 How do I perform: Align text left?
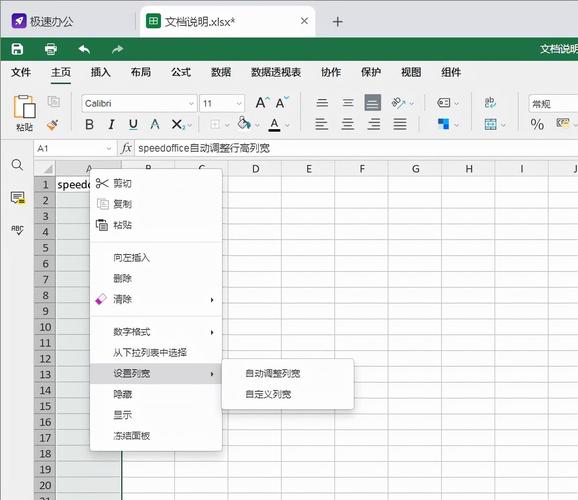coord(321,124)
